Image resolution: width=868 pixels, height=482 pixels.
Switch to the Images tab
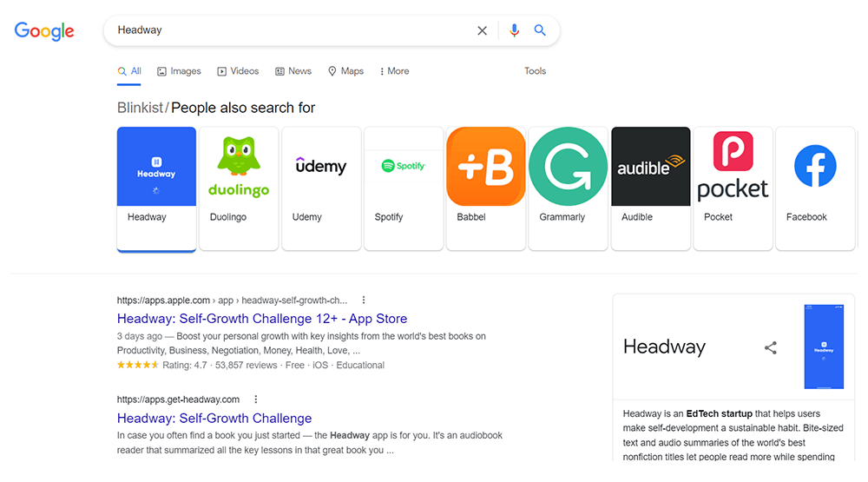[179, 71]
